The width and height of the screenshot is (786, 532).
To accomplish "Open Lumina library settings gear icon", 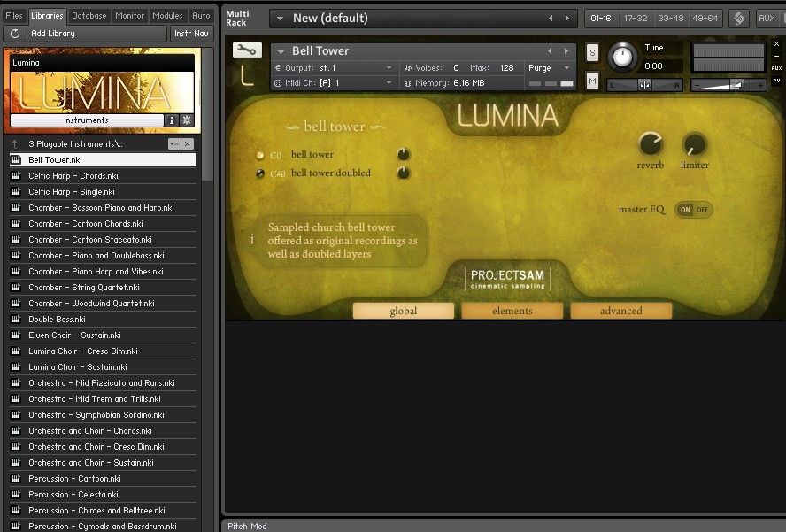I will tap(186, 120).
